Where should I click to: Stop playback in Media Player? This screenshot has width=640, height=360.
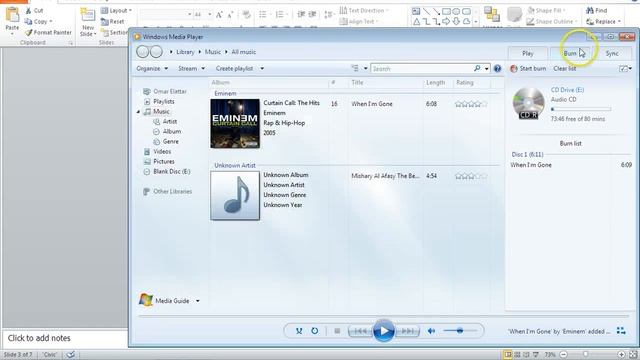[337, 331]
